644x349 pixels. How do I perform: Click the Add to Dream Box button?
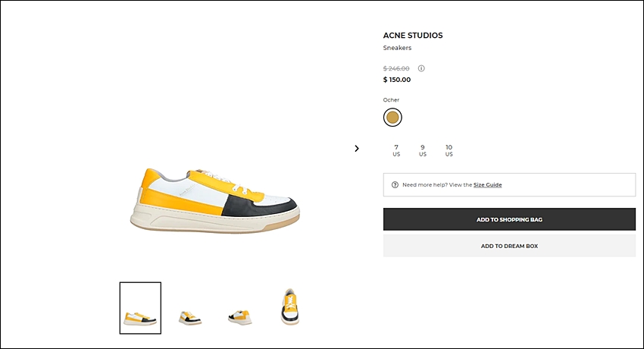[x=509, y=246]
